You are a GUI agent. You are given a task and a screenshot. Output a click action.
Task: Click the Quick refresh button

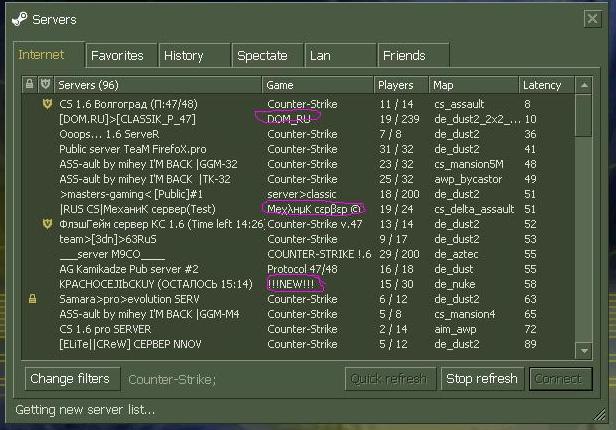coord(390,379)
